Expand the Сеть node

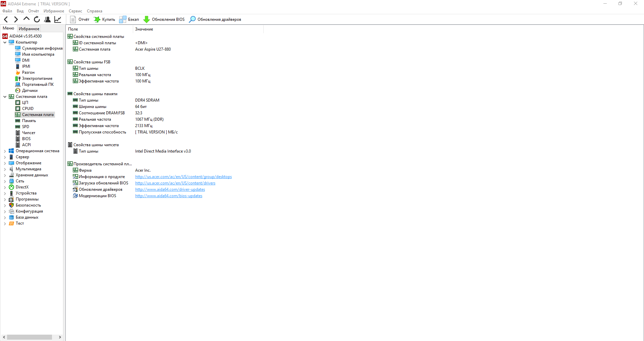point(5,181)
